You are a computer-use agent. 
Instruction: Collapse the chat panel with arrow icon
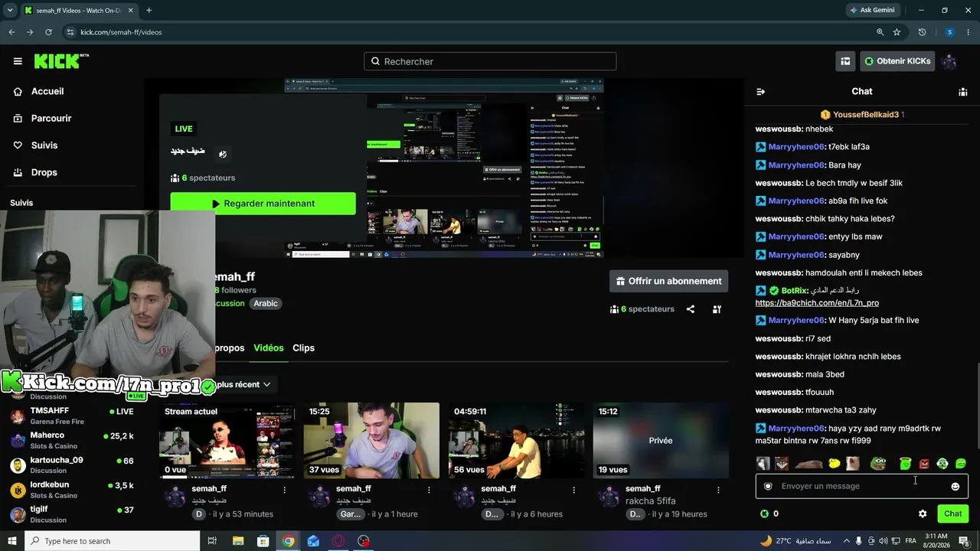coord(760,92)
